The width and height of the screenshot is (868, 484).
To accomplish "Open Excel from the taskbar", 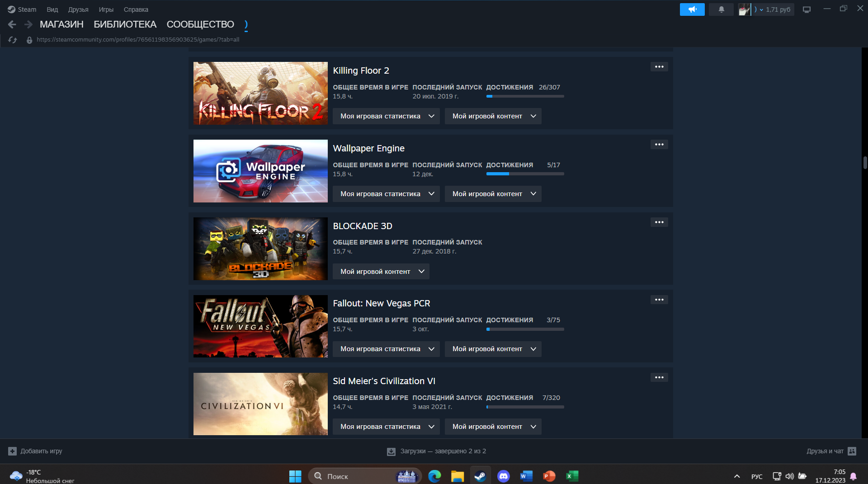I will point(572,476).
